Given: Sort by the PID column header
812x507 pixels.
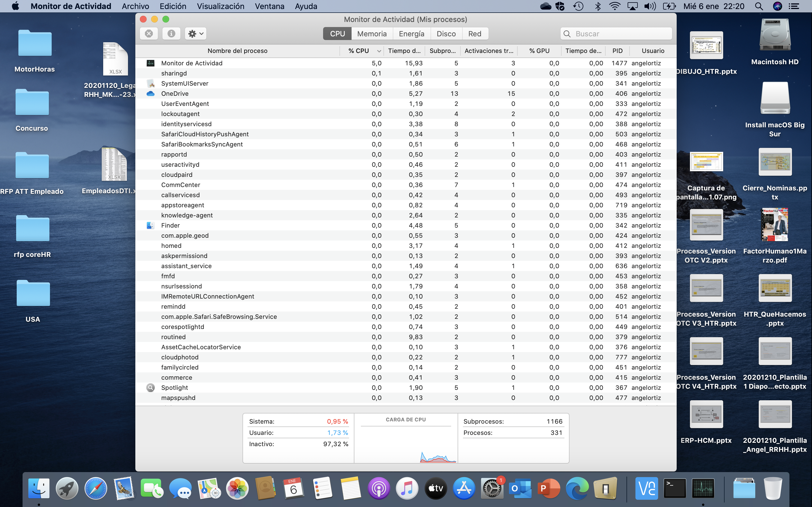Looking at the screenshot, I should [617, 51].
